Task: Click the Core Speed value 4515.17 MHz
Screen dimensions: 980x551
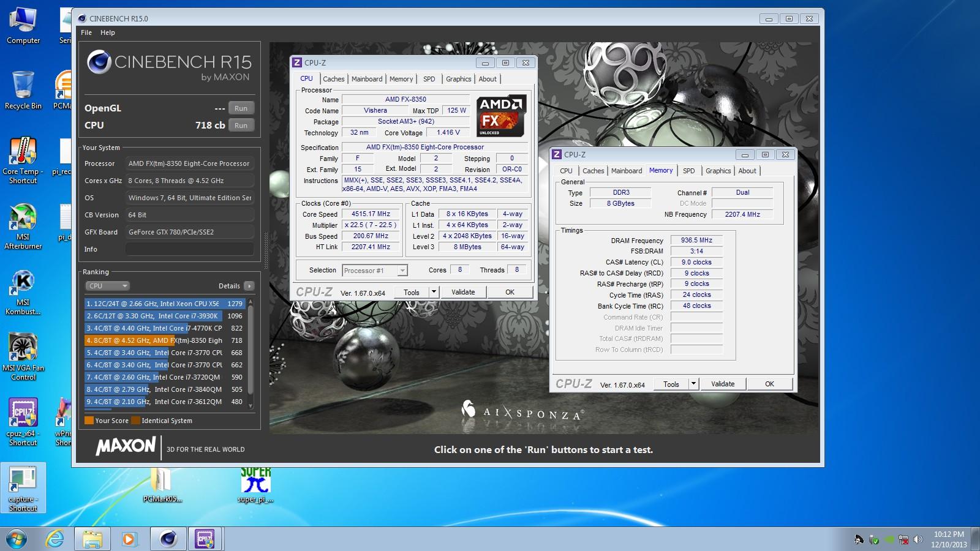Action: (x=371, y=214)
